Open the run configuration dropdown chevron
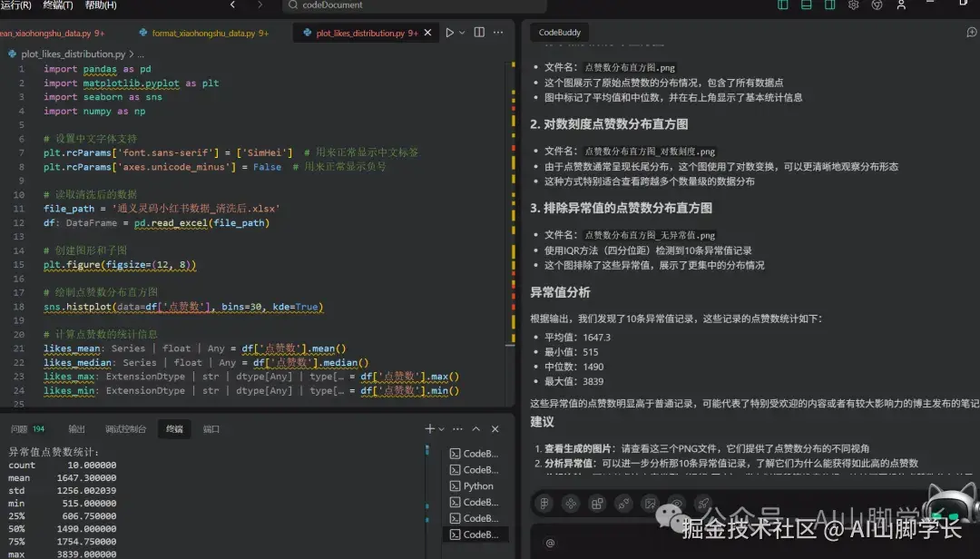Viewport: 980px width, 559px height. click(463, 32)
